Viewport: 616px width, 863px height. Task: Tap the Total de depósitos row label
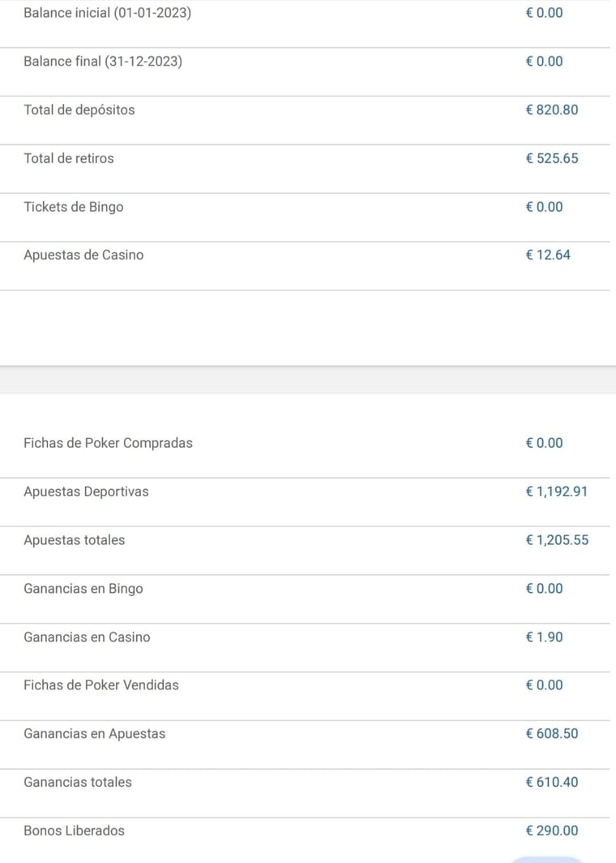tap(79, 110)
